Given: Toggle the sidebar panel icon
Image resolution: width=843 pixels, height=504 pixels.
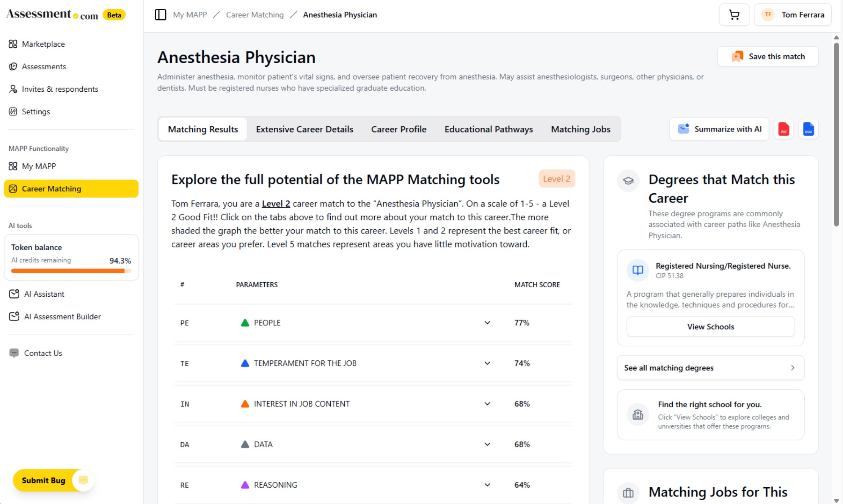Looking at the screenshot, I should (160, 15).
